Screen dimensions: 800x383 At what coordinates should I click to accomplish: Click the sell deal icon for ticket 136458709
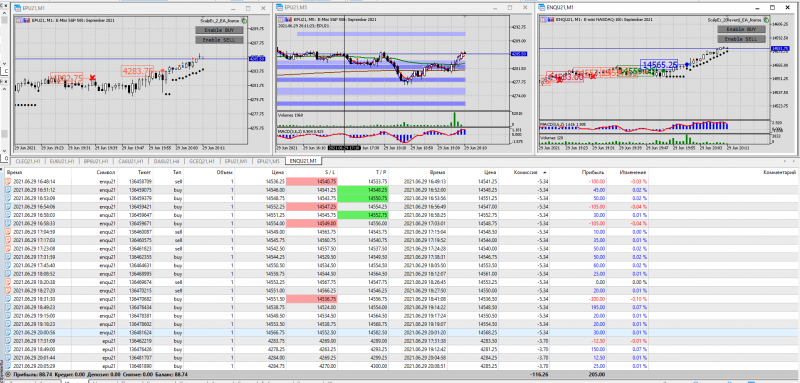pyautogui.click(x=8, y=181)
